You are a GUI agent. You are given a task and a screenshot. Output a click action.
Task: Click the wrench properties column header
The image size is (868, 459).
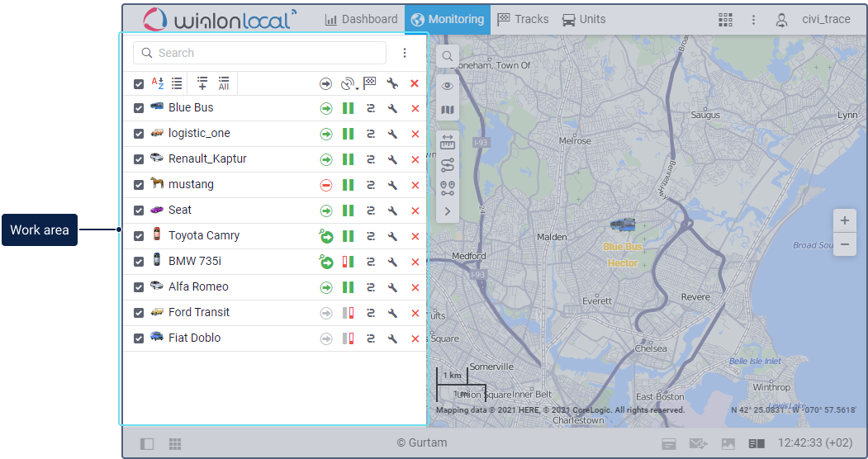[392, 84]
